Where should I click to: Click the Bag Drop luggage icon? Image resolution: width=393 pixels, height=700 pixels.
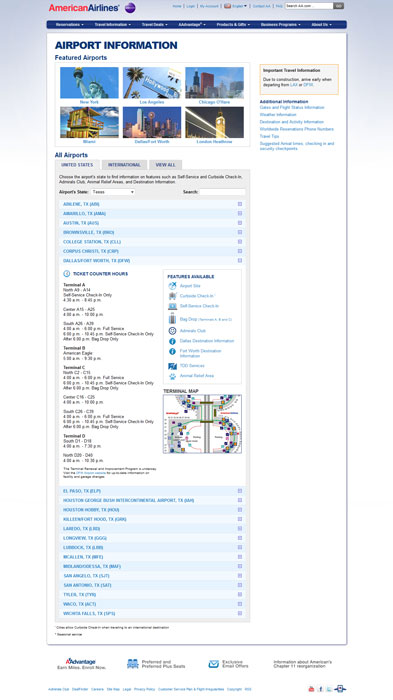point(172,319)
